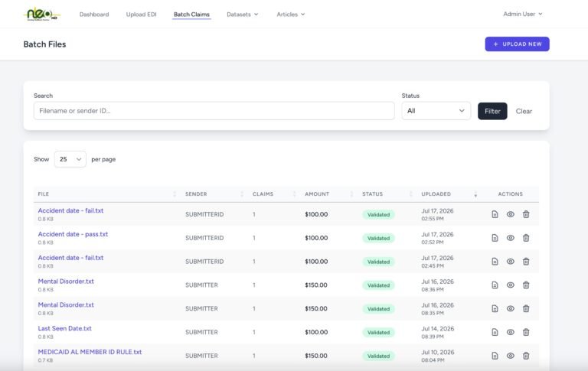Go to the Upload EDI page
Viewport: 588px width, 371px height.
pos(141,15)
